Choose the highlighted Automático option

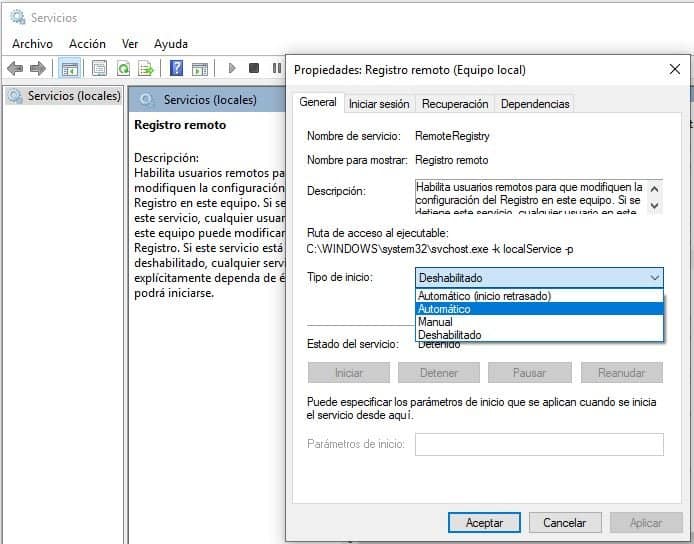(539, 309)
